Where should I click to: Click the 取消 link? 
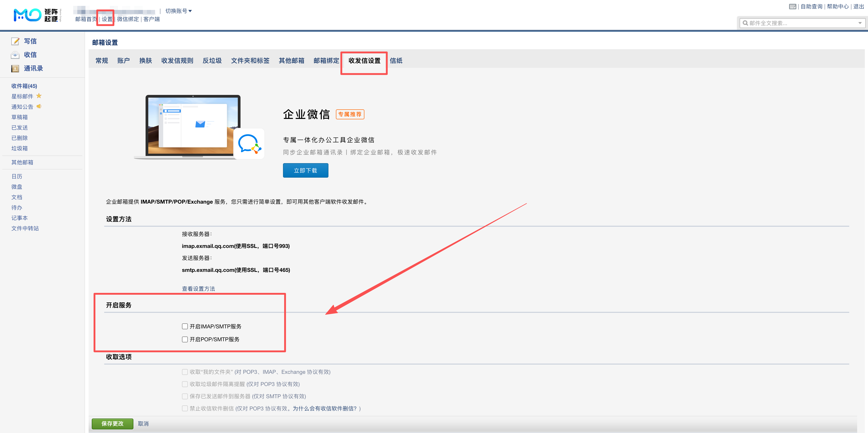(x=143, y=424)
